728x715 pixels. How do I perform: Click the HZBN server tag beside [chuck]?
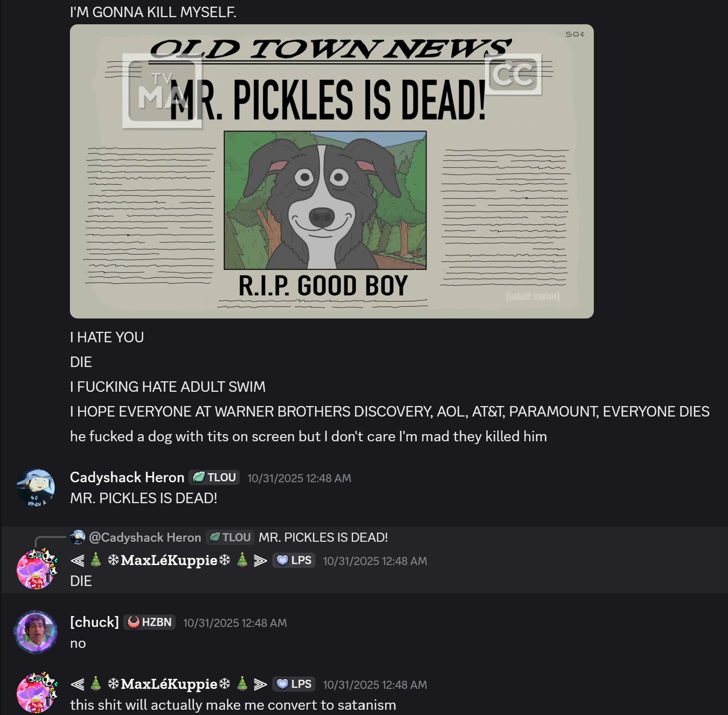pos(149,622)
